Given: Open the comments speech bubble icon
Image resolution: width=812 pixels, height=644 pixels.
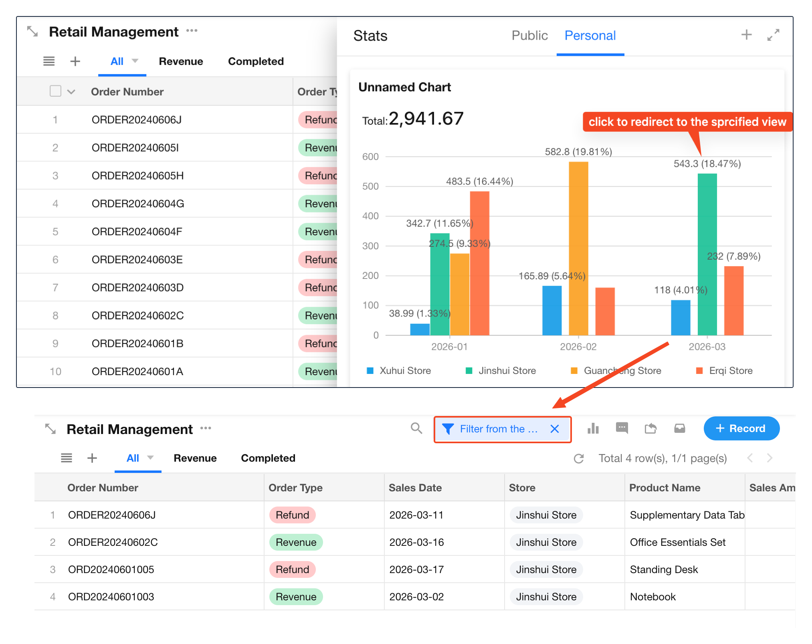Looking at the screenshot, I should 622,428.
